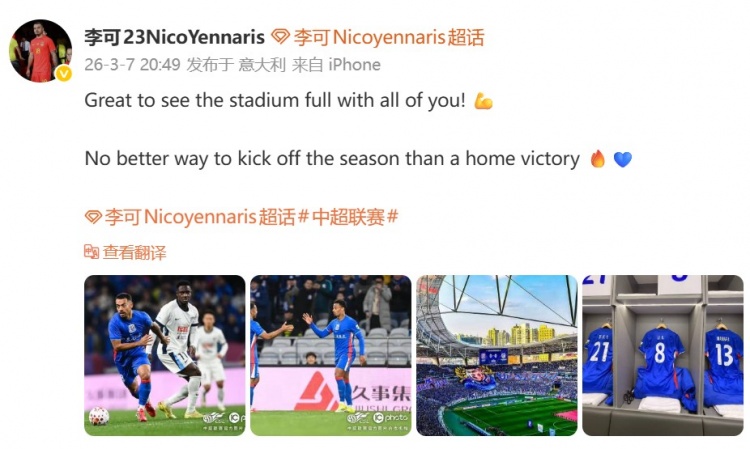Open username 李可23NicoYennaris profile
Viewport: 750px width, 449px height.
tap(175, 37)
